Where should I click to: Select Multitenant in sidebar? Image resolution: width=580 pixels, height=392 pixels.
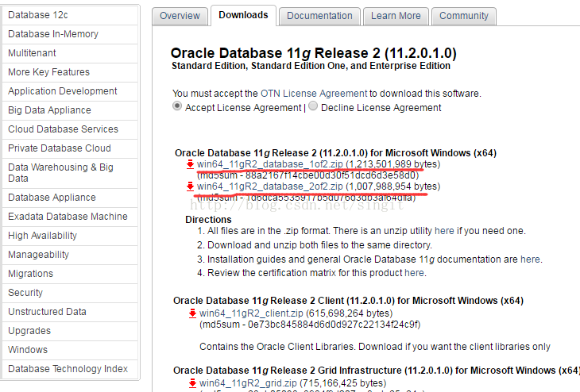click(70, 53)
